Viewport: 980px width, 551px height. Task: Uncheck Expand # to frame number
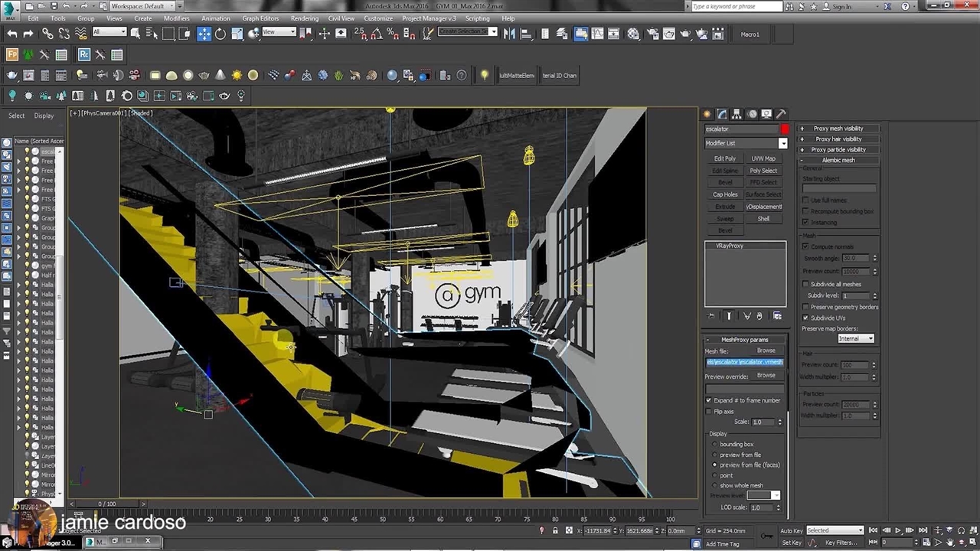tap(709, 400)
